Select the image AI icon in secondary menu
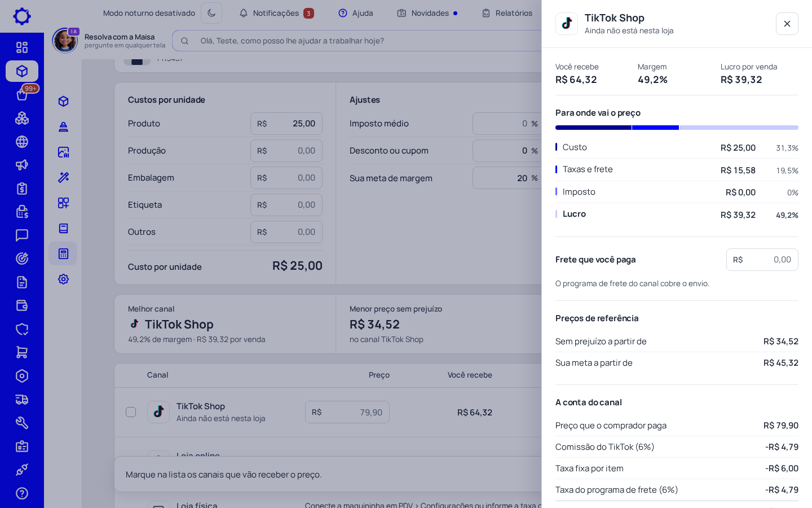Image resolution: width=812 pixels, height=508 pixels. coord(63,152)
